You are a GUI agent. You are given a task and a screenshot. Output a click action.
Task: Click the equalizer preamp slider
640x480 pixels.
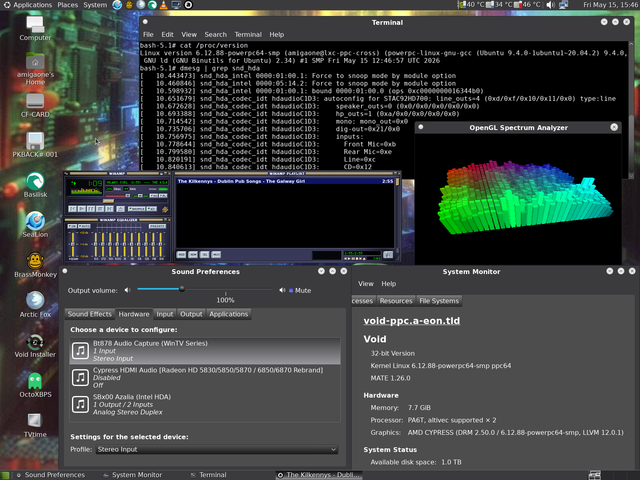tap(73, 244)
